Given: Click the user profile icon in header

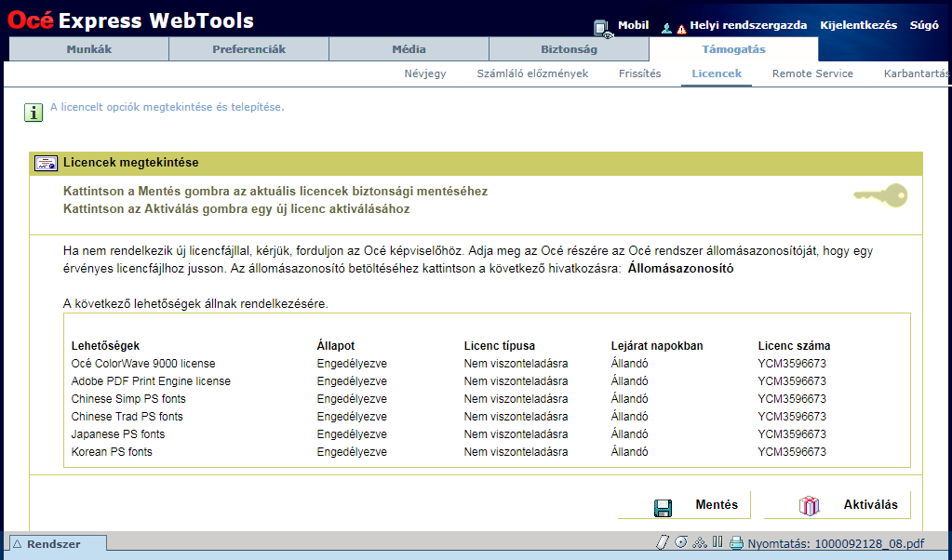Looking at the screenshot, I should pos(666,28).
